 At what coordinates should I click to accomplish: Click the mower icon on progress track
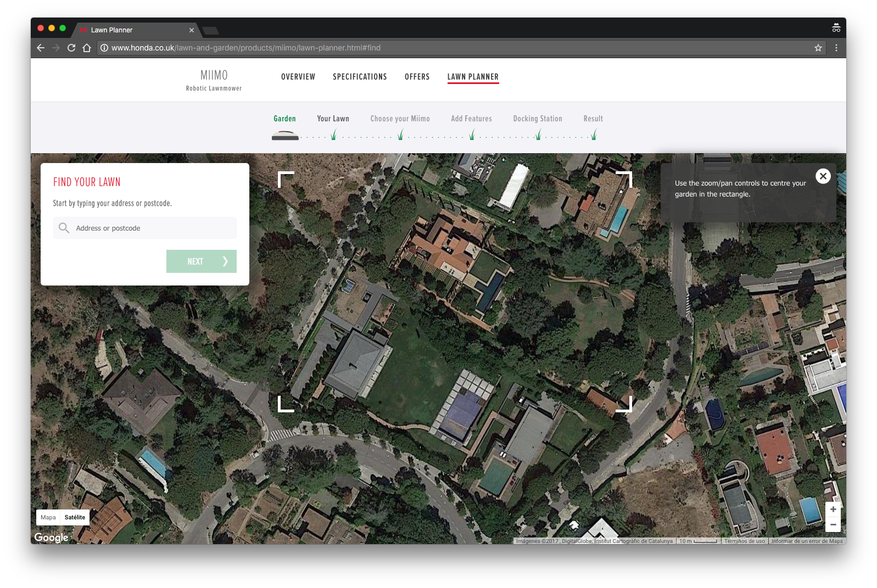(285, 136)
